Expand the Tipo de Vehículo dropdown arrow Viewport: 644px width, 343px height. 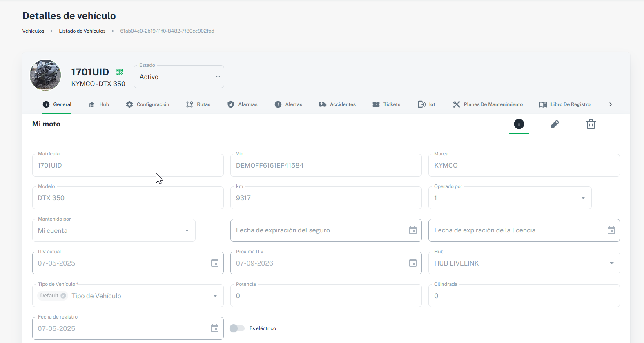pos(215,296)
